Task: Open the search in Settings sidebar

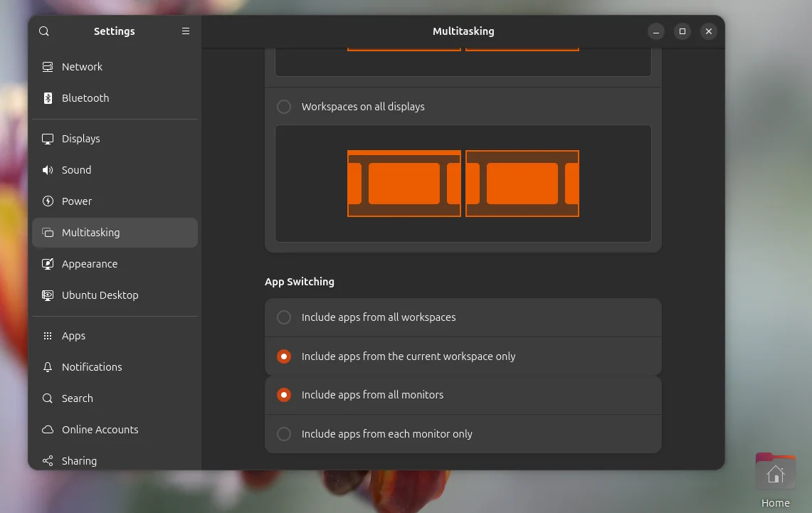Action: [x=43, y=31]
